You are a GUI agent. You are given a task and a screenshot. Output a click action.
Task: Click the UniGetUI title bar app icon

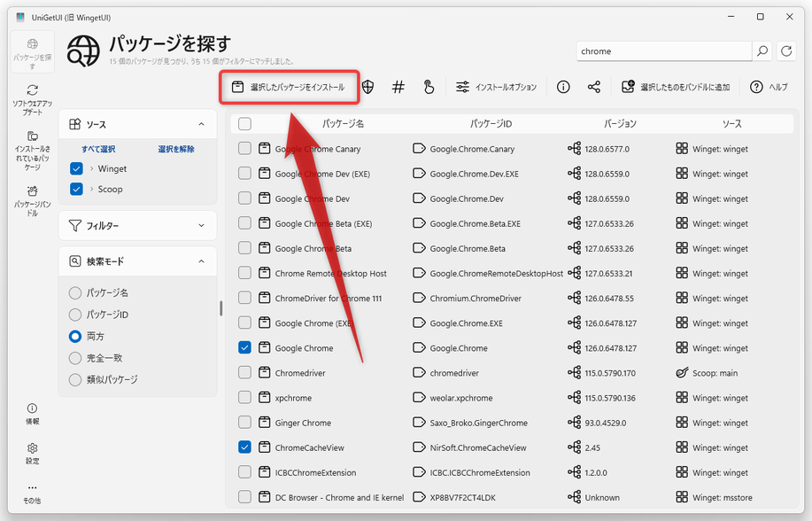[x=20, y=17]
